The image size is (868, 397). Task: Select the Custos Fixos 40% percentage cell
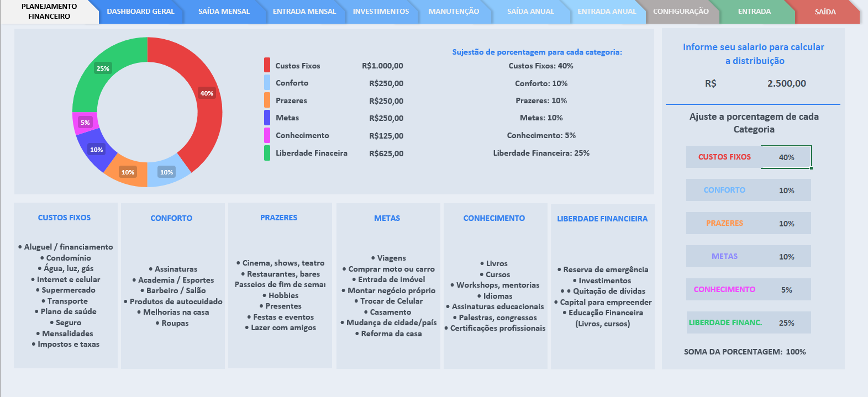click(786, 157)
